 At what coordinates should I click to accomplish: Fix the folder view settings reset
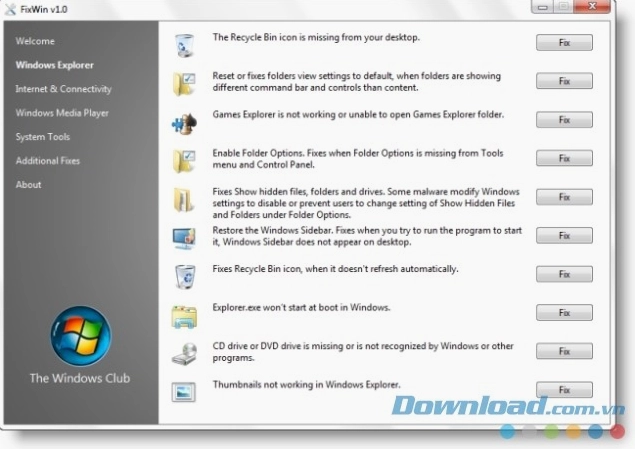[x=564, y=81]
